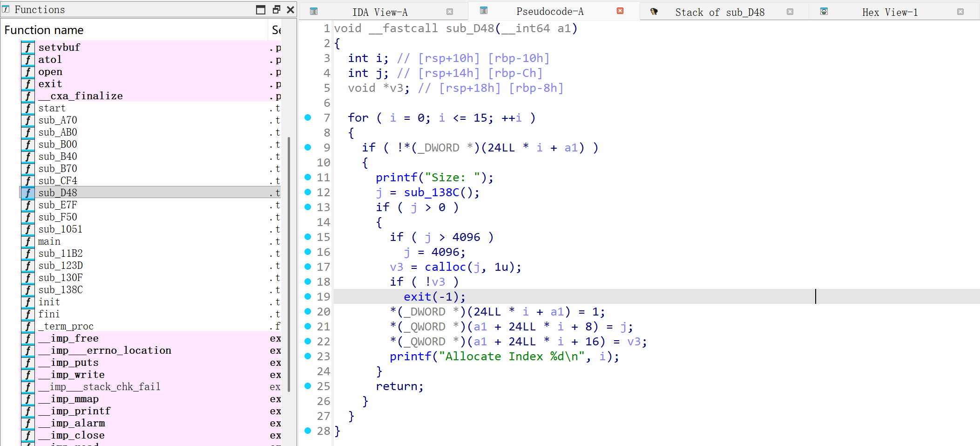Click the Functions list vertical scrollbar
Viewport: 980px width, 446px height.
[289, 264]
